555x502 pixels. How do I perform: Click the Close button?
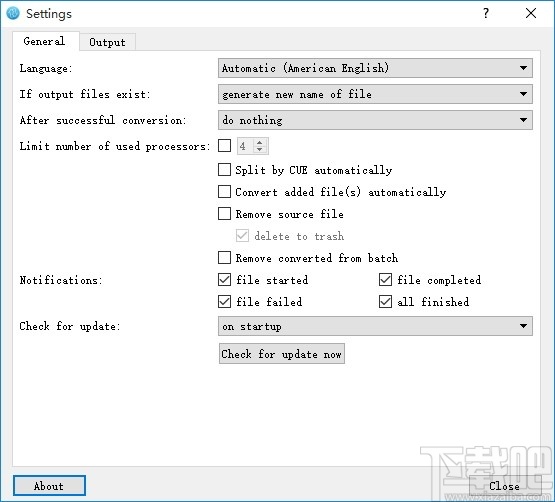point(504,486)
